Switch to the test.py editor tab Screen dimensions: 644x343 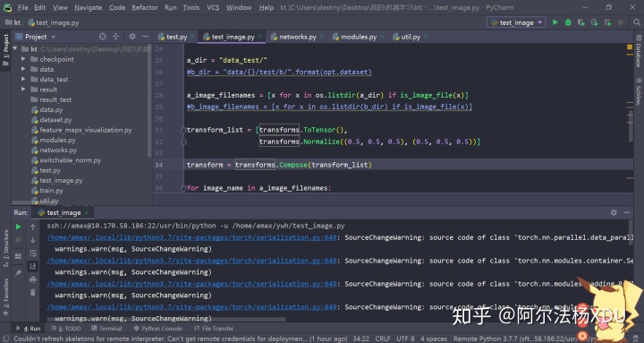click(x=176, y=37)
